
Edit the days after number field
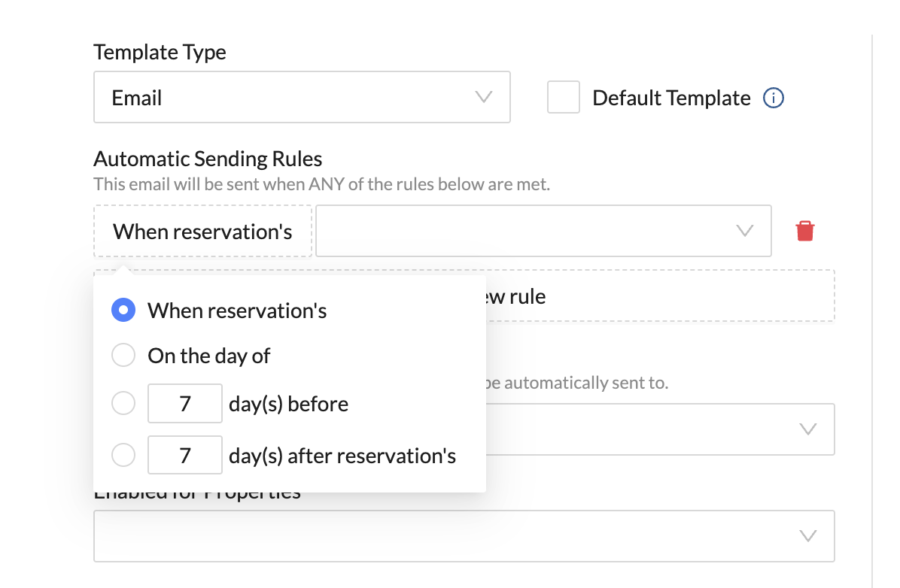pyautogui.click(x=185, y=455)
